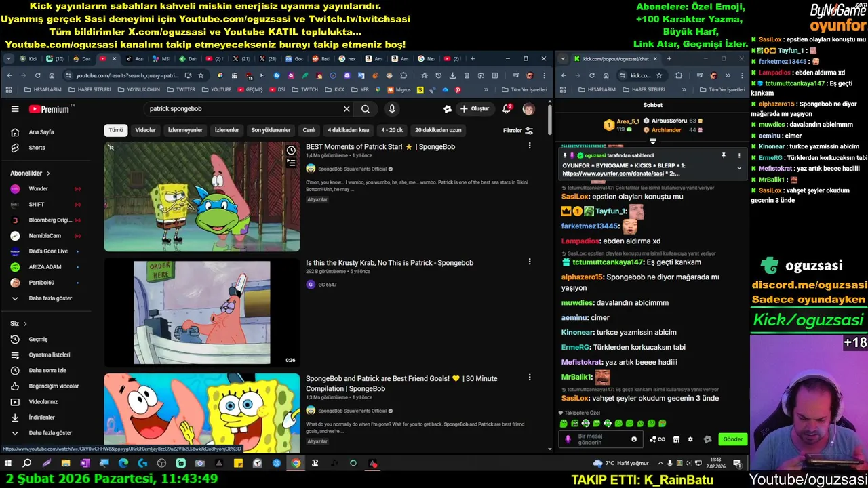Collapse the Kick chat leaderboard handle

652,142
